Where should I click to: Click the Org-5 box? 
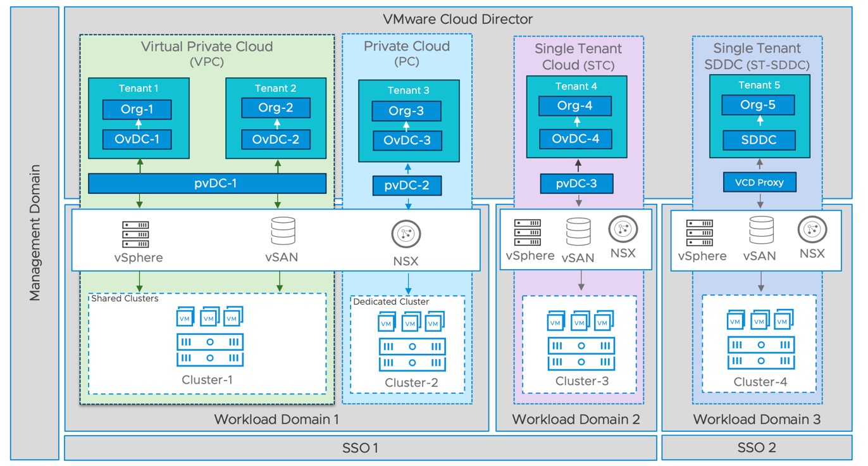(759, 105)
